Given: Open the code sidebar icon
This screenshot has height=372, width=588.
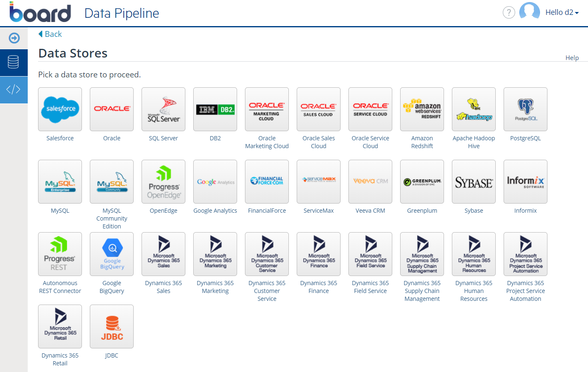Looking at the screenshot, I should [x=14, y=89].
